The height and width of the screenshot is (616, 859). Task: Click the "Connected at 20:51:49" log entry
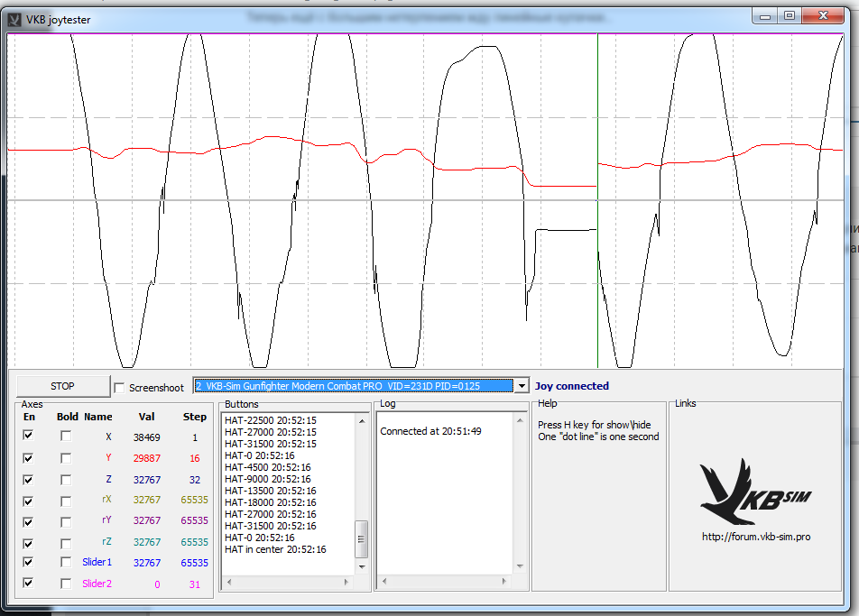click(x=430, y=431)
